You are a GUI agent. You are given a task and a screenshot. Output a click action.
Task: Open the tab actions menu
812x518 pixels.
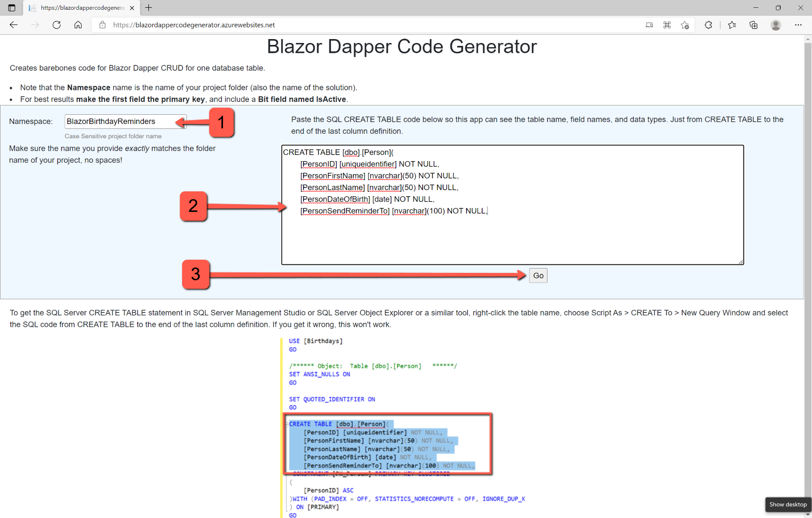(11, 7)
